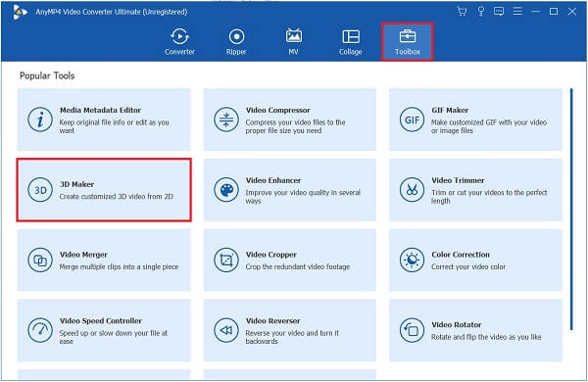The width and height of the screenshot is (588, 382).
Task: Minimize the AnyMP4 window
Action: (535, 11)
